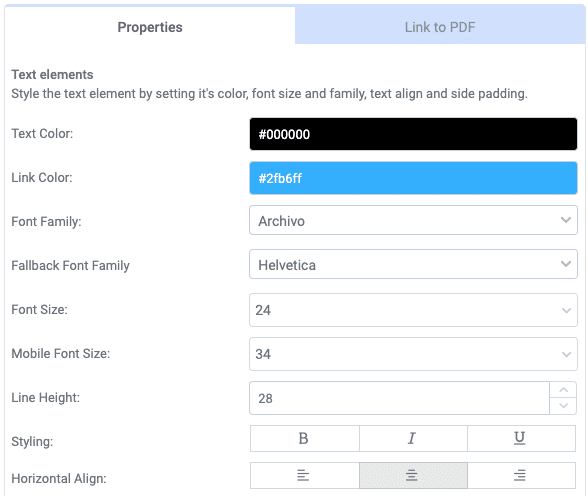
Task: Click the Helvetica dropdown chevron
Action: (566, 264)
